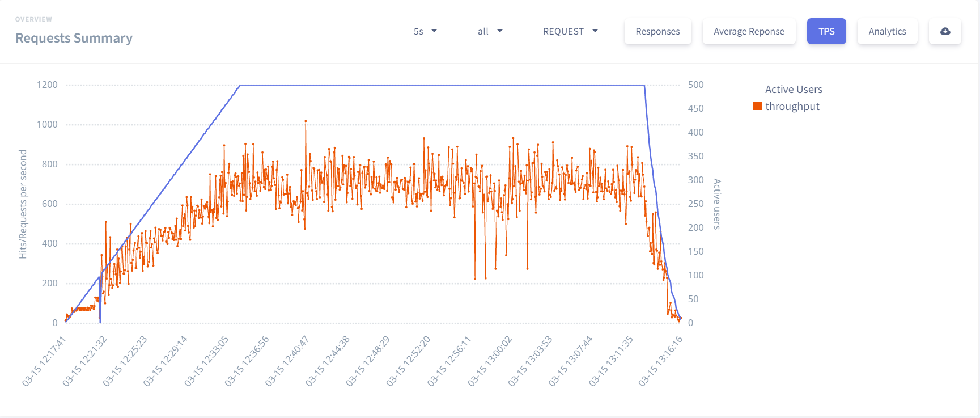Switch to the Responses view
This screenshot has width=980, height=418.
(657, 31)
